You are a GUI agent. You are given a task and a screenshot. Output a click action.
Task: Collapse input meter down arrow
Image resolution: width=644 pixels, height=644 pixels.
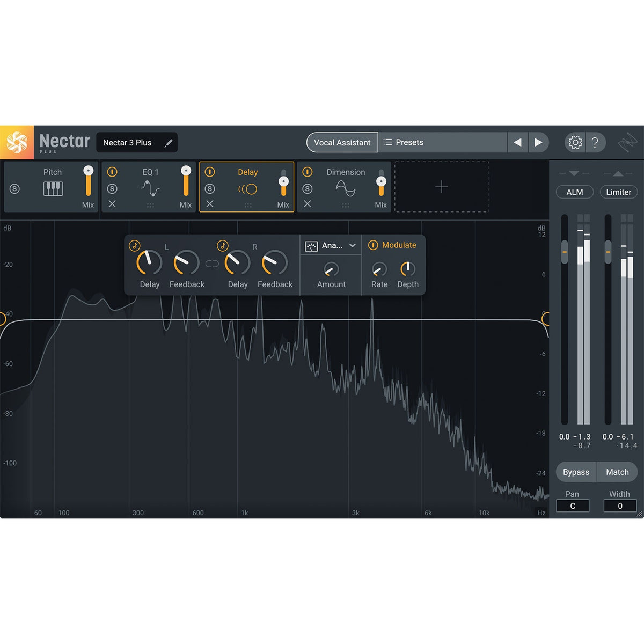574,173
